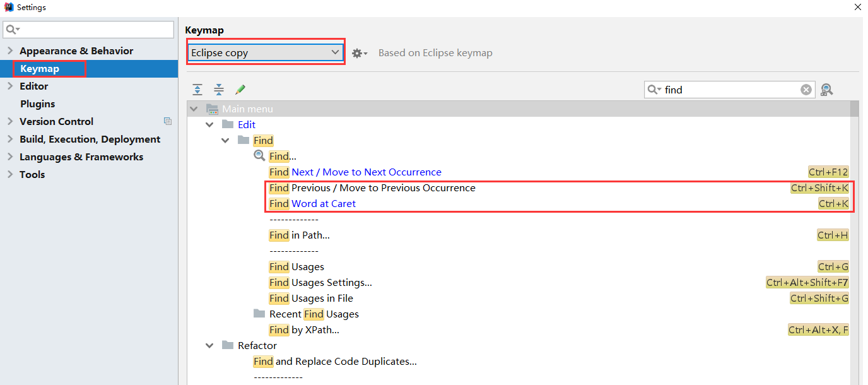Viewport: 868px width, 385px height.
Task: Select Keymap in the settings sidebar
Action: coord(40,68)
